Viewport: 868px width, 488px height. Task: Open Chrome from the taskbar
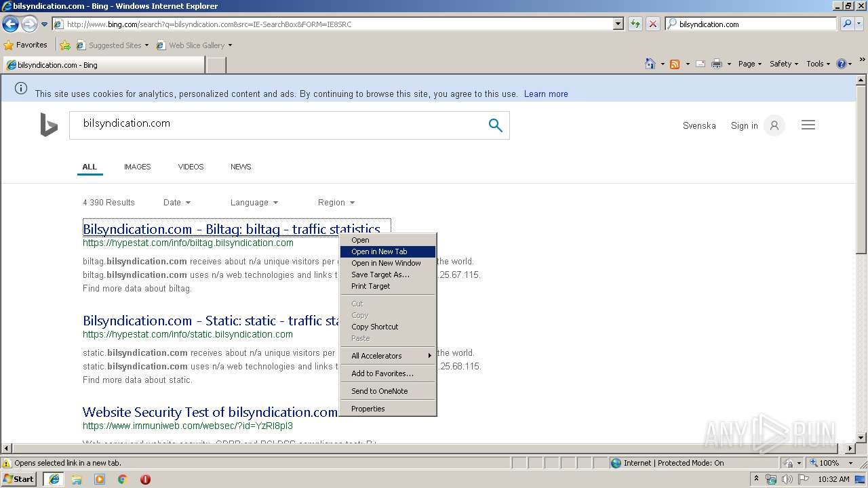point(123,479)
